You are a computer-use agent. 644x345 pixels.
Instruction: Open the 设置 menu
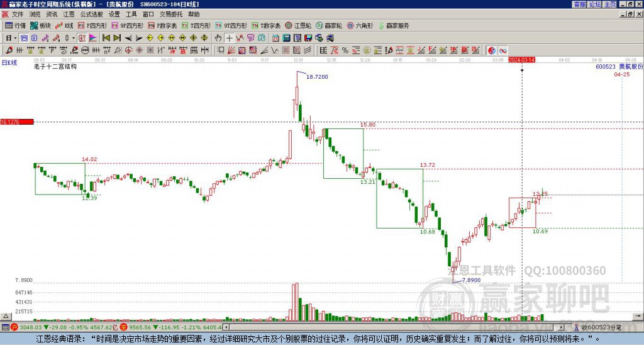(x=114, y=14)
